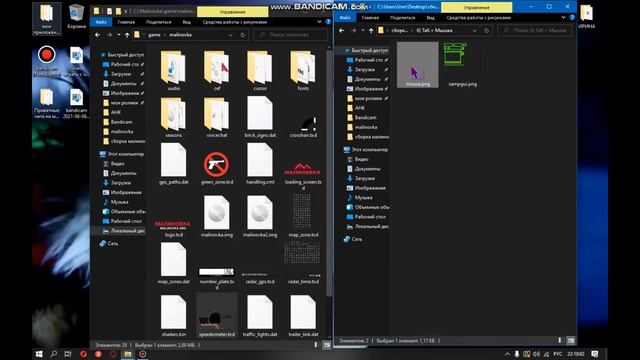Select the handling.xml file
Screen dimensions: 640x360
pos(260,164)
